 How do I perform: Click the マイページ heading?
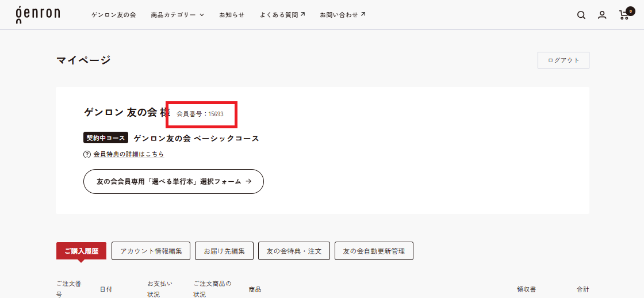84,60
